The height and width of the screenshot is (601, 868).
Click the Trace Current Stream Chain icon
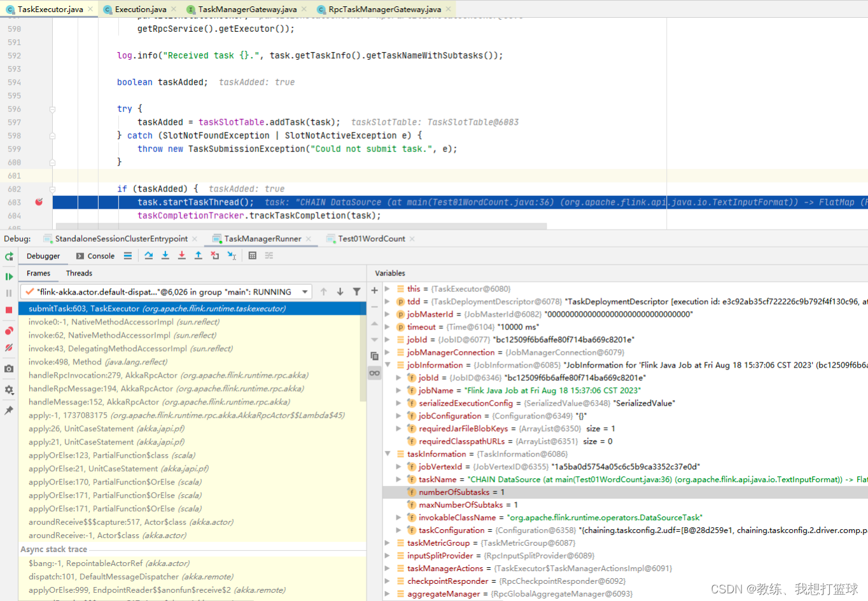tap(269, 256)
